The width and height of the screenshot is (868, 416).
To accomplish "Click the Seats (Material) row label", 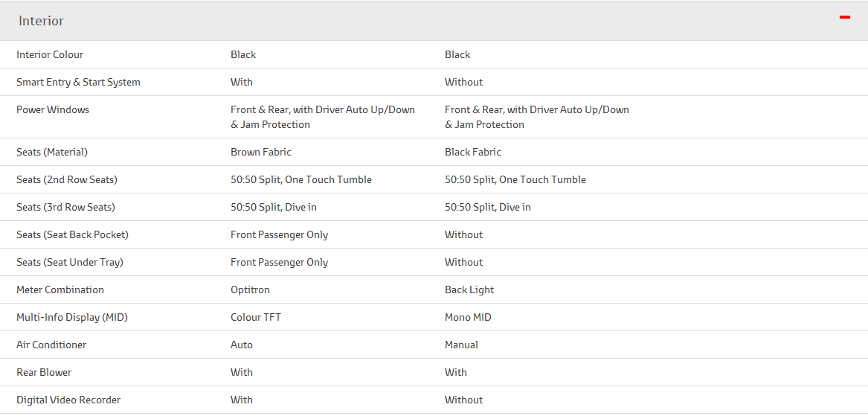I will (52, 152).
